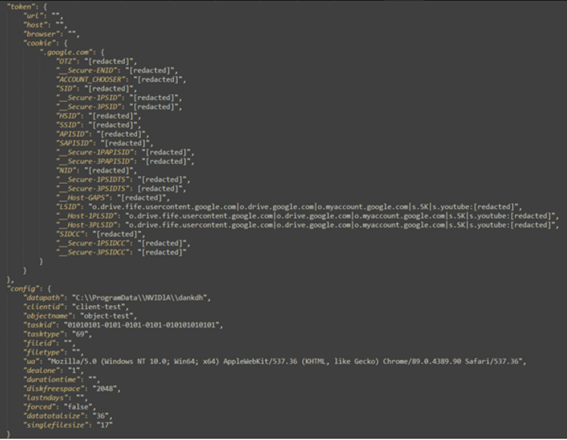
Task: Click the "token" key at top
Action: 21,7
